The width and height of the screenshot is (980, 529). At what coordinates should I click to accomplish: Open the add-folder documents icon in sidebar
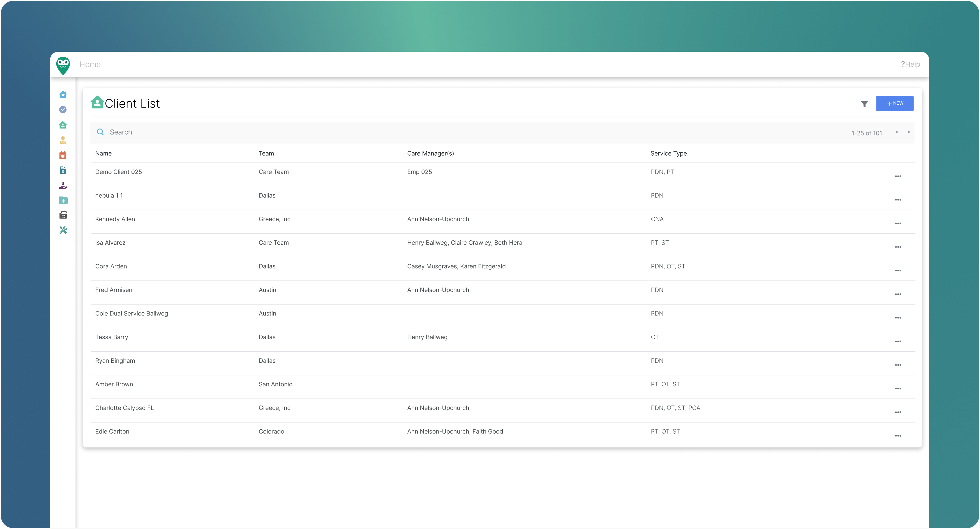click(63, 200)
